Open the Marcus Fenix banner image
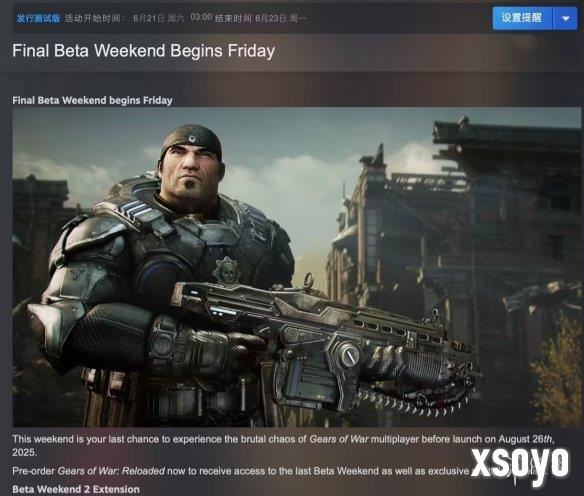 click(296, 267)
